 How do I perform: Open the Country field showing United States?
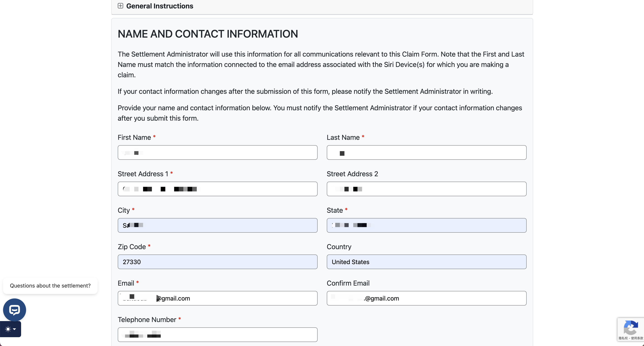[426, 262]
